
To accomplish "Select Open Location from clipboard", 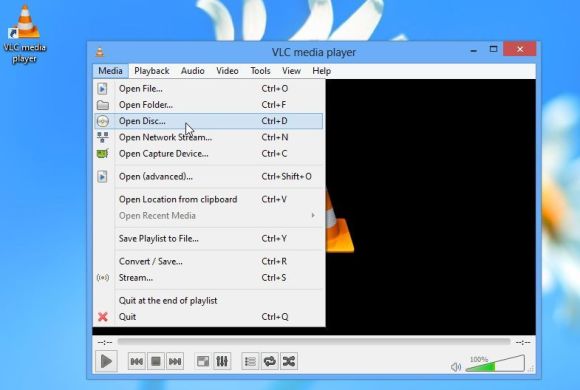I will [x=209, y=199].
